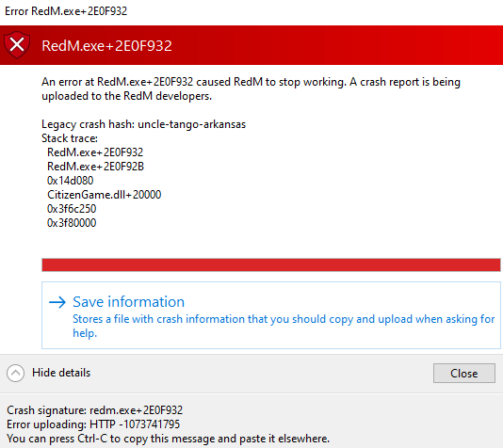Select stack trace entry 0x3f80000

[x=72, y=223]
